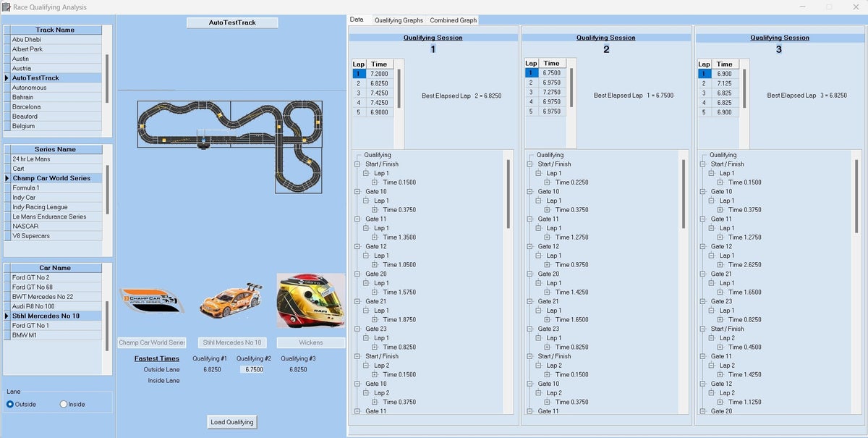Select NASCAR series
This screenshot has height=438, width=868.
(56, 226)
